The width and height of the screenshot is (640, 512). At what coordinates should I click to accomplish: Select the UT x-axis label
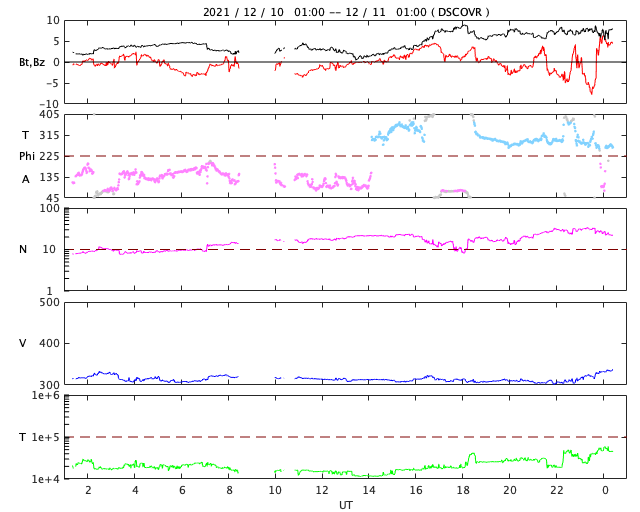pos(345,505)
